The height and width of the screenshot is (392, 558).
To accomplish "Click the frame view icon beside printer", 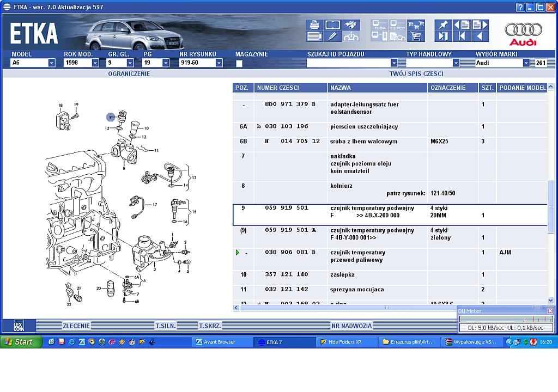I will (x=332, y=25).
